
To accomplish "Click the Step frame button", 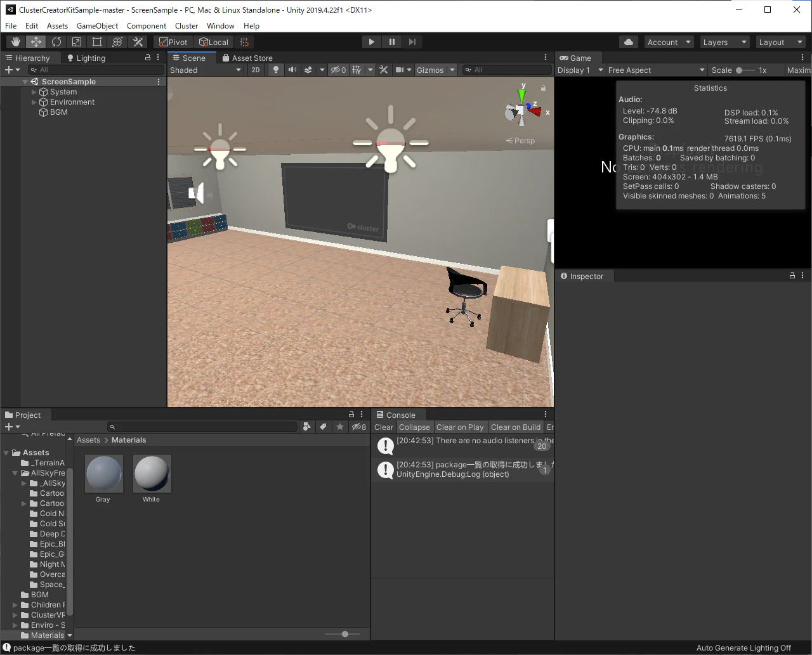I will tap(412, 42).
